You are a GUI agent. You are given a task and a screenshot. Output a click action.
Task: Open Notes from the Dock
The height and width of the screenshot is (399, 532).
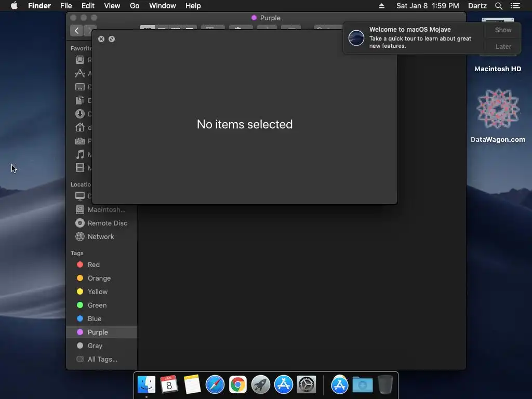click(x=192, y=384)
